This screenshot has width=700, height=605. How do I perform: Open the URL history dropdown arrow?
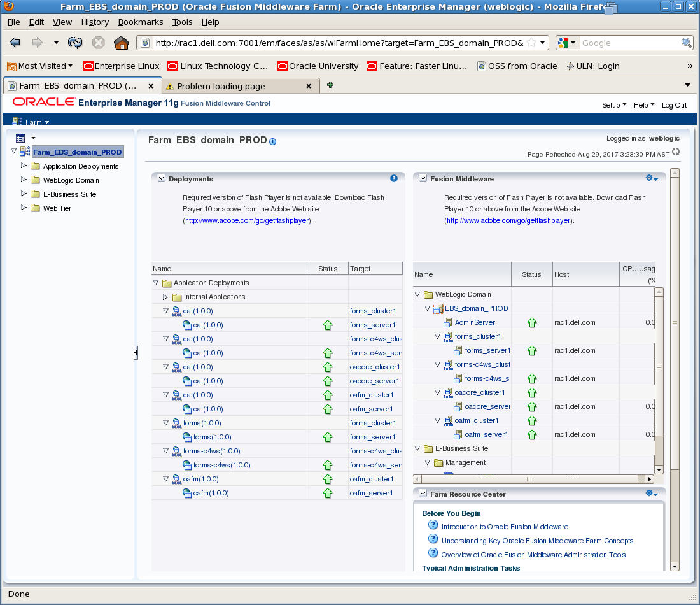point(542,43)
